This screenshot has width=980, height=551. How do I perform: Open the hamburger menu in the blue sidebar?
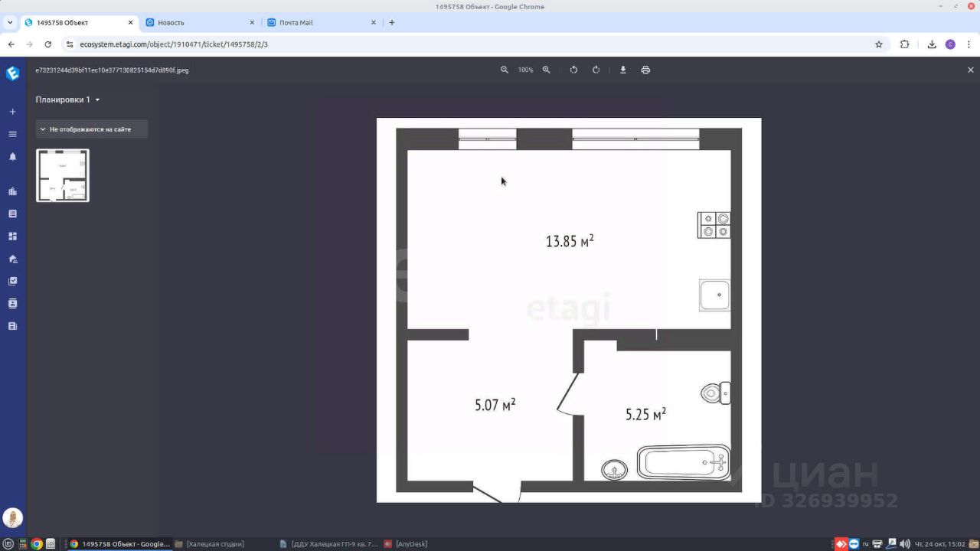click(12, 134)
